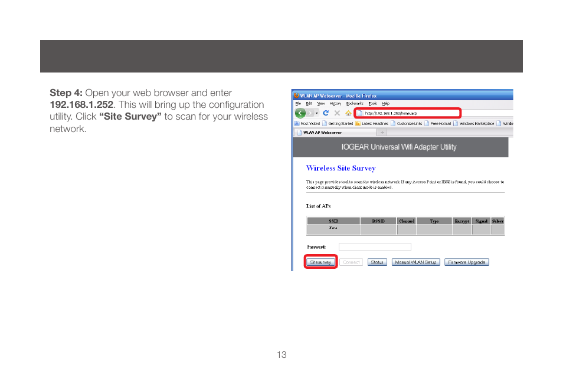Click the SSID column header
563x392 pixels.
tap(333, 221)
